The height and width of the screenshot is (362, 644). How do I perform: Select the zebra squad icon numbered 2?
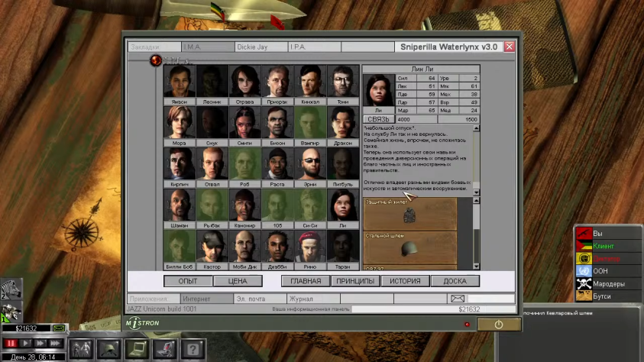click(11, 289)
